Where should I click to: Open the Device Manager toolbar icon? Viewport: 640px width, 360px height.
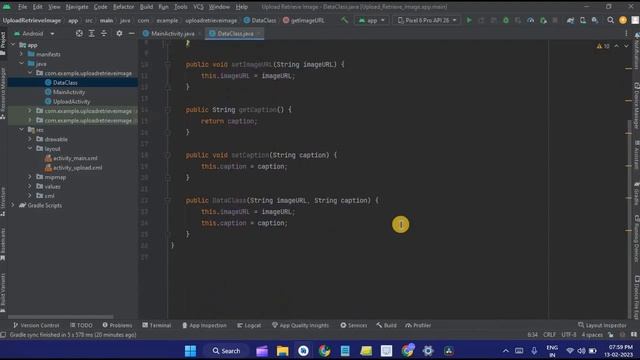(583, 20)
